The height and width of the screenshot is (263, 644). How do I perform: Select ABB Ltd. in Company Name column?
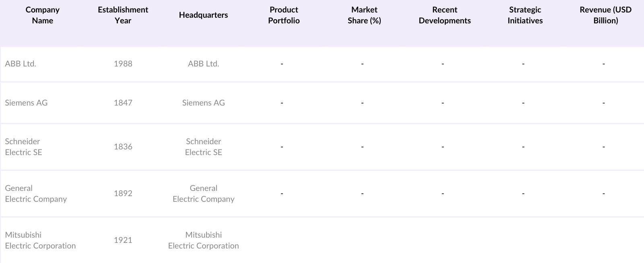coord(21,64)
